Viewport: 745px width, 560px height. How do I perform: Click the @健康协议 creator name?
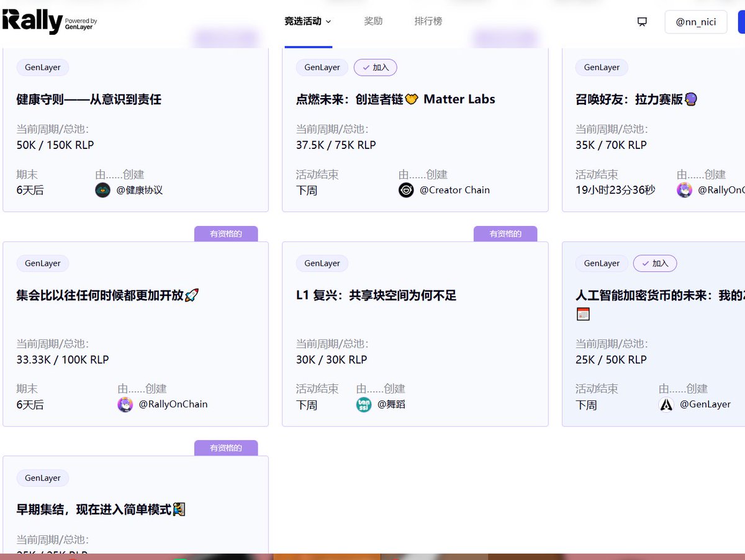pos(140,190)
